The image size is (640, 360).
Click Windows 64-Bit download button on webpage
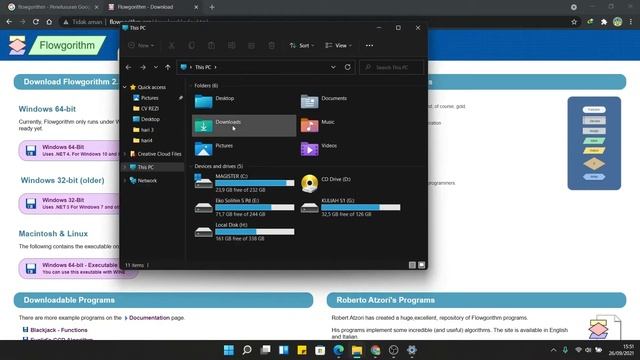[69, 151]
